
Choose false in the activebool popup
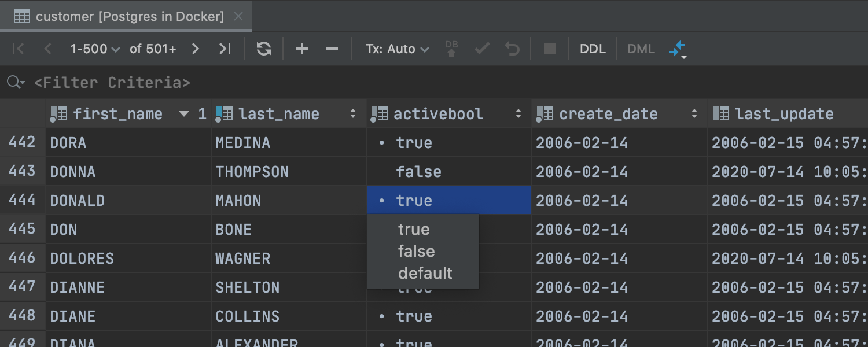[416, 252]
